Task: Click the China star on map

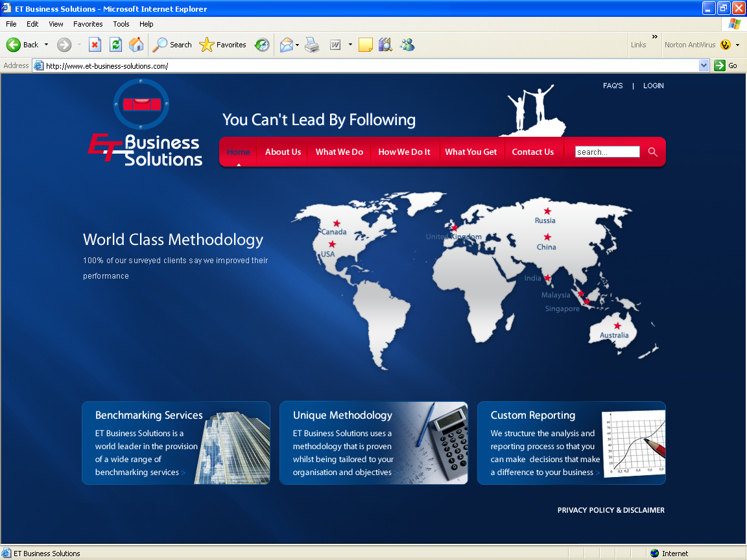Action: click(x=547, y=237)
